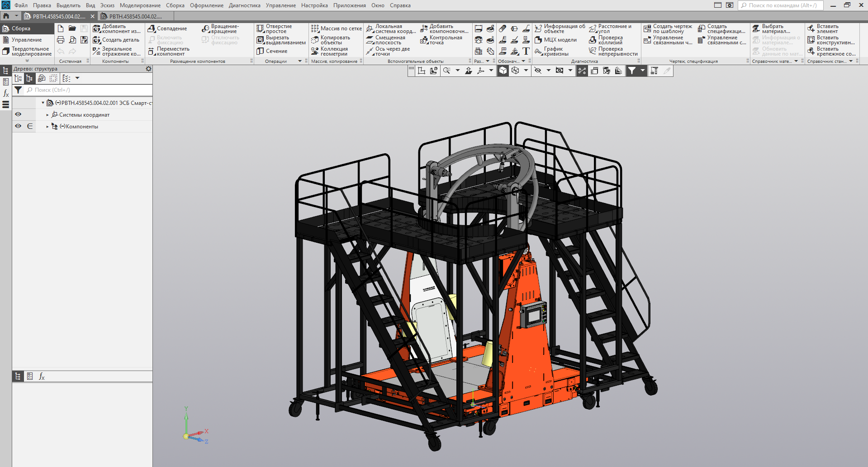Open the tree panel settings gear

tap(148, 69)
